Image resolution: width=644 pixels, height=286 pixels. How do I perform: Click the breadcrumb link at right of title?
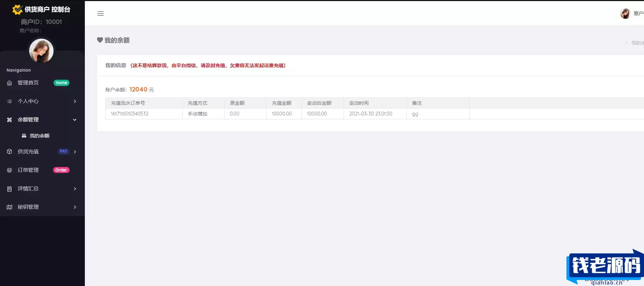coord(637,43)
